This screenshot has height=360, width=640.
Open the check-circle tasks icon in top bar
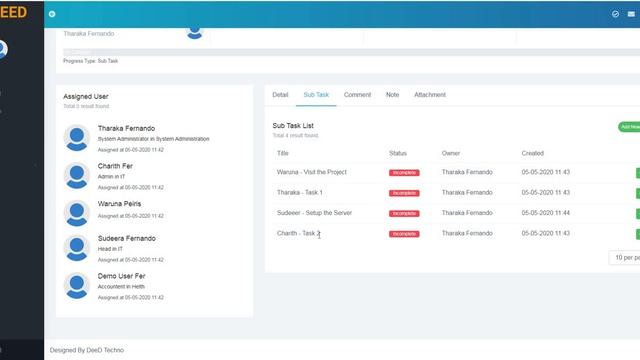pyautogui.click(x=615, y=14)
